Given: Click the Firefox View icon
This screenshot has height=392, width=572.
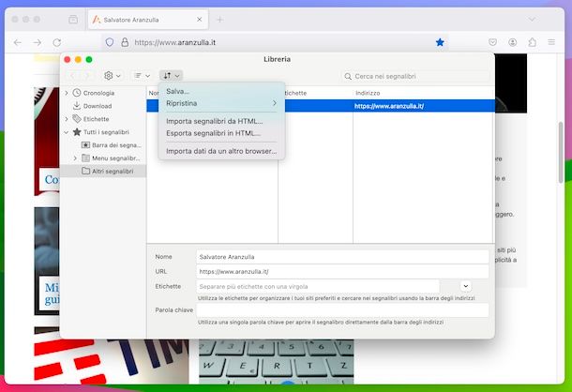Looking at the screenshot, I should click(73, 20).
